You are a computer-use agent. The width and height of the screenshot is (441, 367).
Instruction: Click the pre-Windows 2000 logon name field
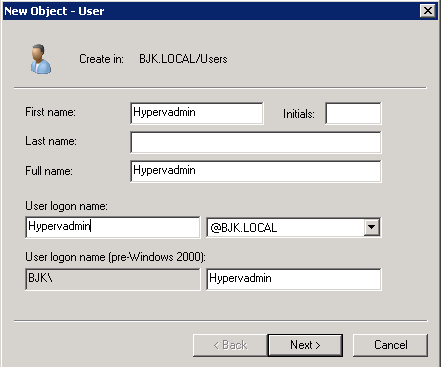pos(294,279)
